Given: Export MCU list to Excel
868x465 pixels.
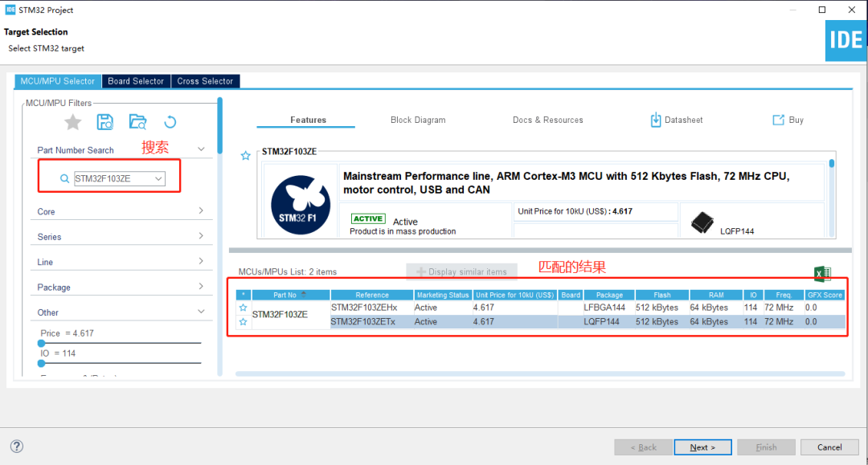Looking at the screenshot, I should point(823,273).
